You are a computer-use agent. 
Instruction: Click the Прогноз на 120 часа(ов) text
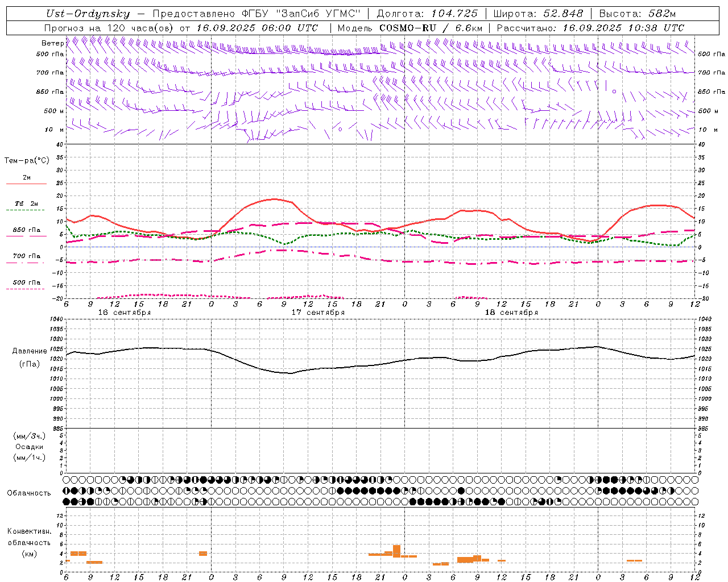(x=109, y=28)
